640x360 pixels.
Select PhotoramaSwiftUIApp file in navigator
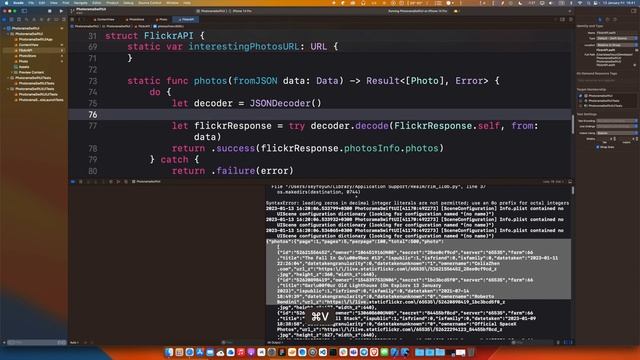35,40
